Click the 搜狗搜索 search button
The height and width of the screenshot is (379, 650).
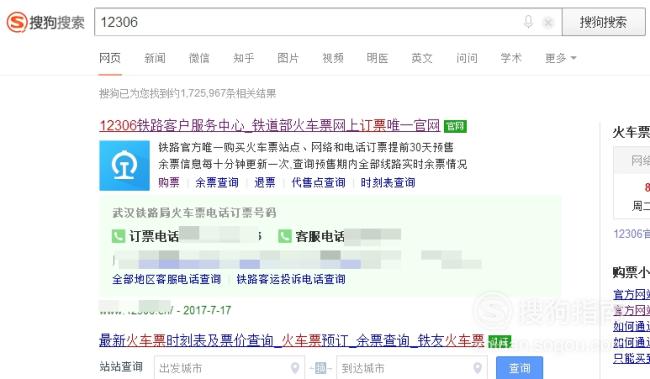click(603, 22)
